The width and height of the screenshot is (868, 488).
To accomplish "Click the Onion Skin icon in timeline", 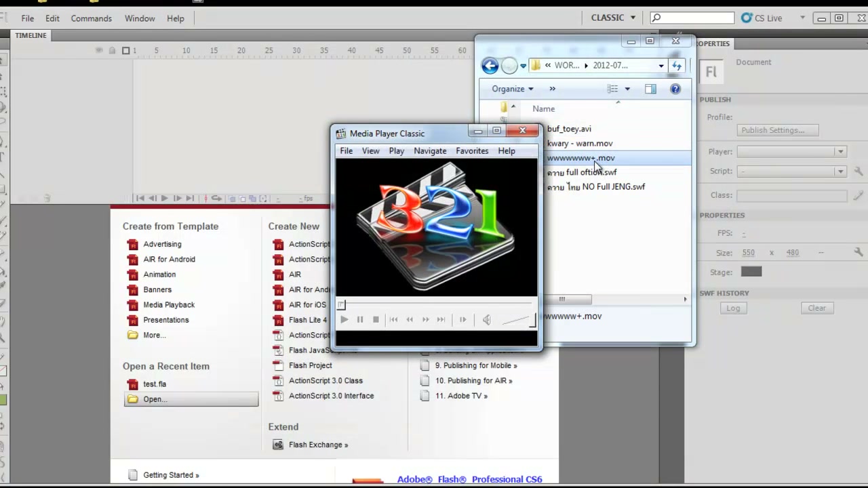I will pyautogui.click(x=232, y=199).
